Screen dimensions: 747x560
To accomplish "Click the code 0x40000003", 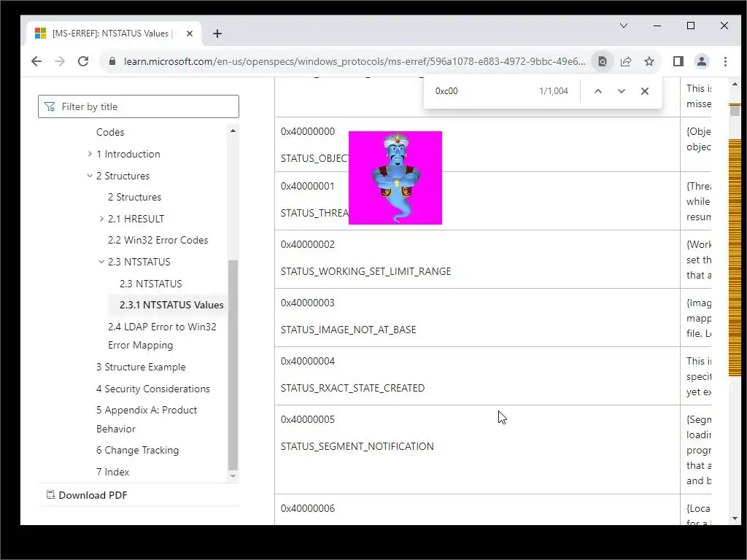I will (x=308, y=303).
